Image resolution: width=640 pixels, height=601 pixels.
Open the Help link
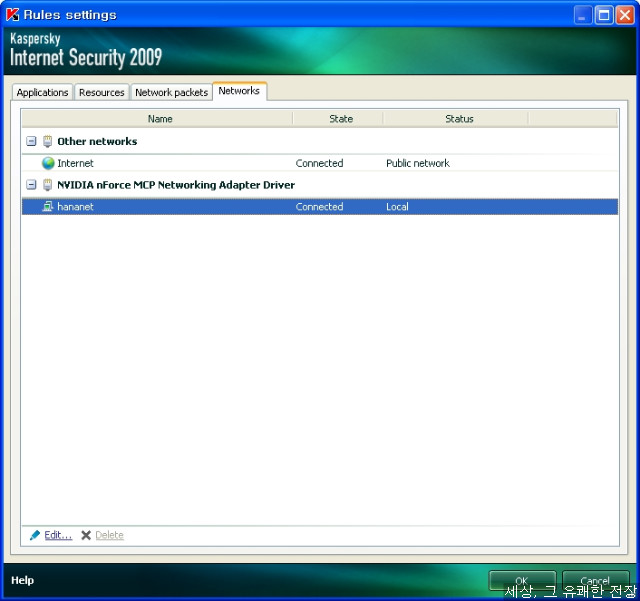[22, 580]
